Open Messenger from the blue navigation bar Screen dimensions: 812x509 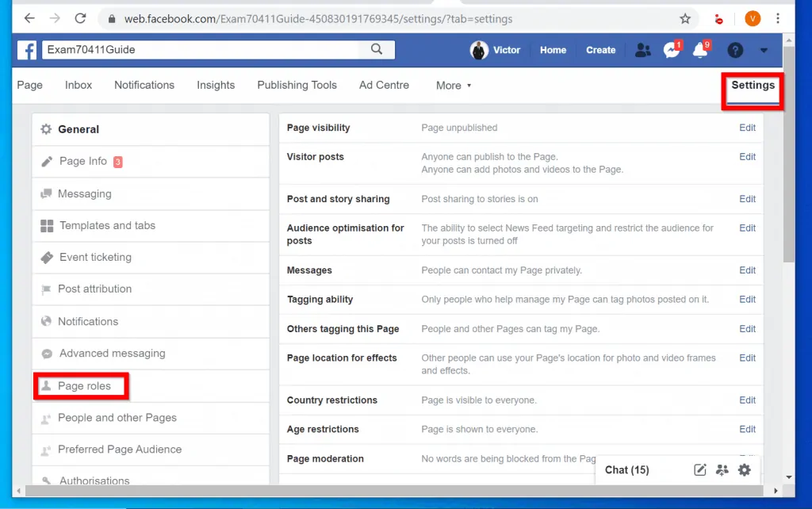coord(672,49)
